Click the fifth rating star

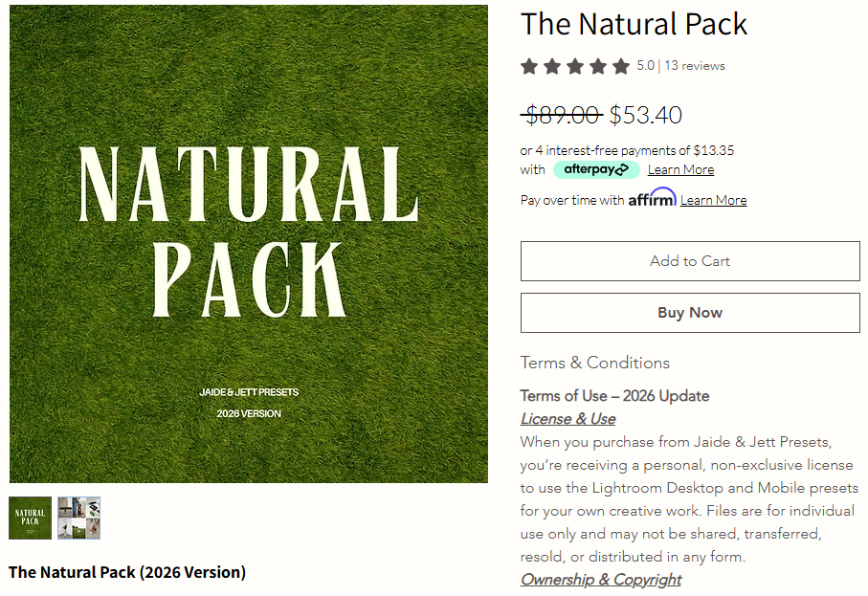point(621,66)
